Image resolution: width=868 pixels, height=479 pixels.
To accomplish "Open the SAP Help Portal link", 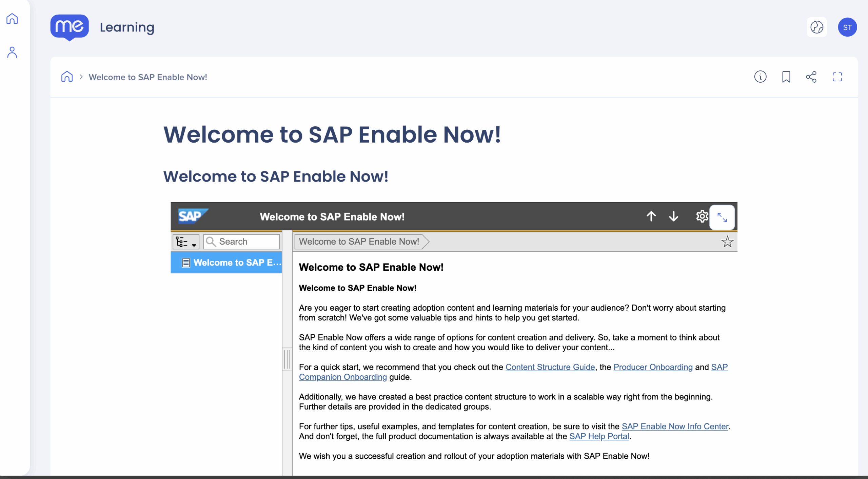I will pos(599,436).
